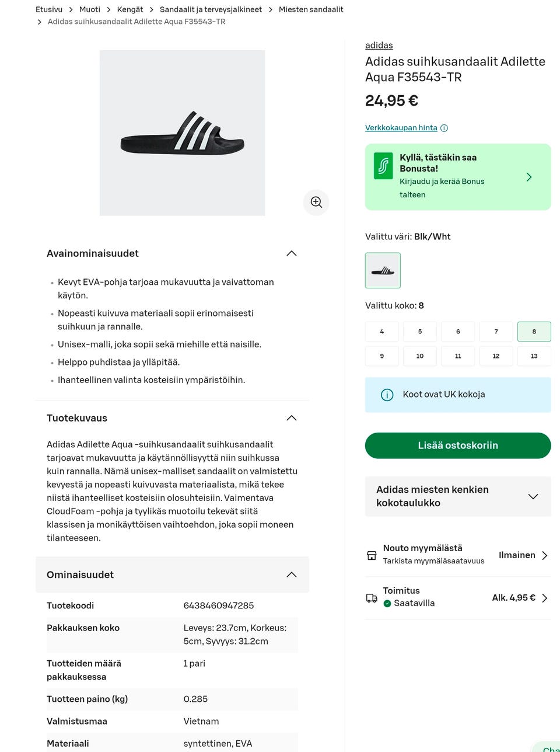The width and height of the screenshot is (560, 752).
Task: Go to Kengät in breadcrumb
Action: 130,9
